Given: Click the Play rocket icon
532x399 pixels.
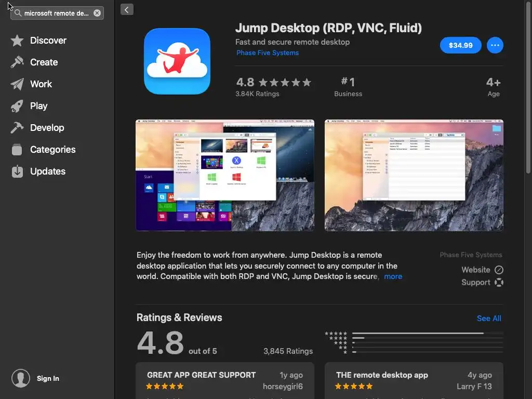Looking at the screenshot, I should [17, 106].
